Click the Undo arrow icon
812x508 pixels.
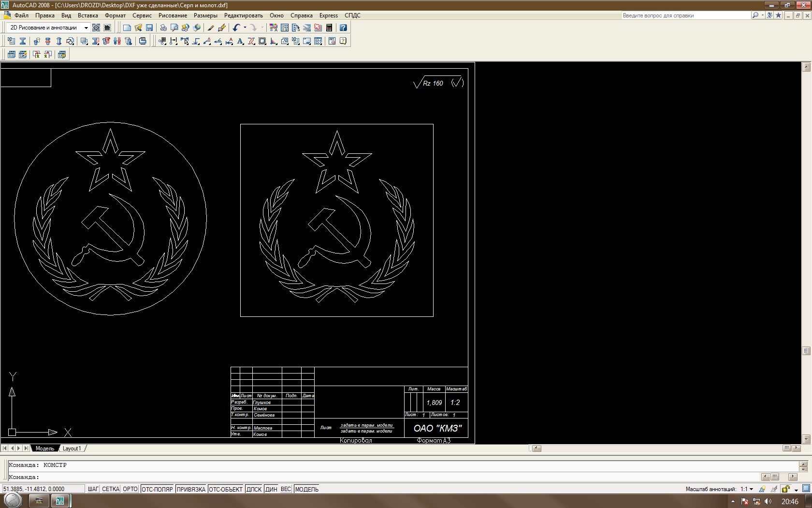click(236, 28)
